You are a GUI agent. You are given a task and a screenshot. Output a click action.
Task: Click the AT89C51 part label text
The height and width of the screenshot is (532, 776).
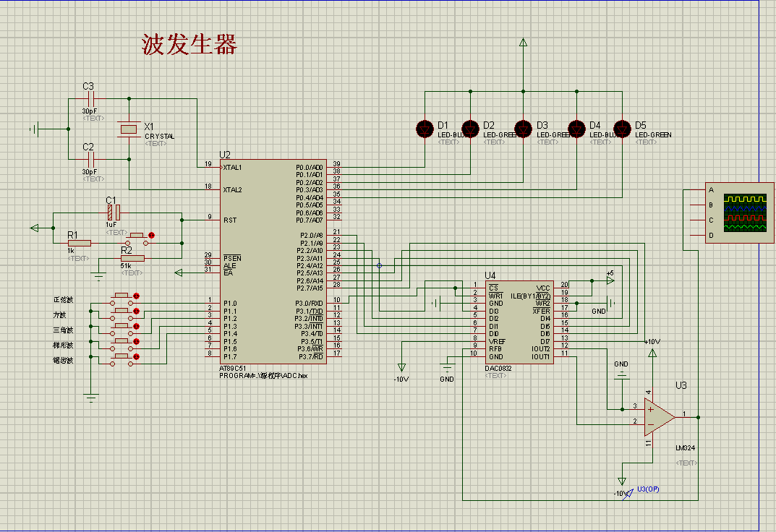coord(233,369)
